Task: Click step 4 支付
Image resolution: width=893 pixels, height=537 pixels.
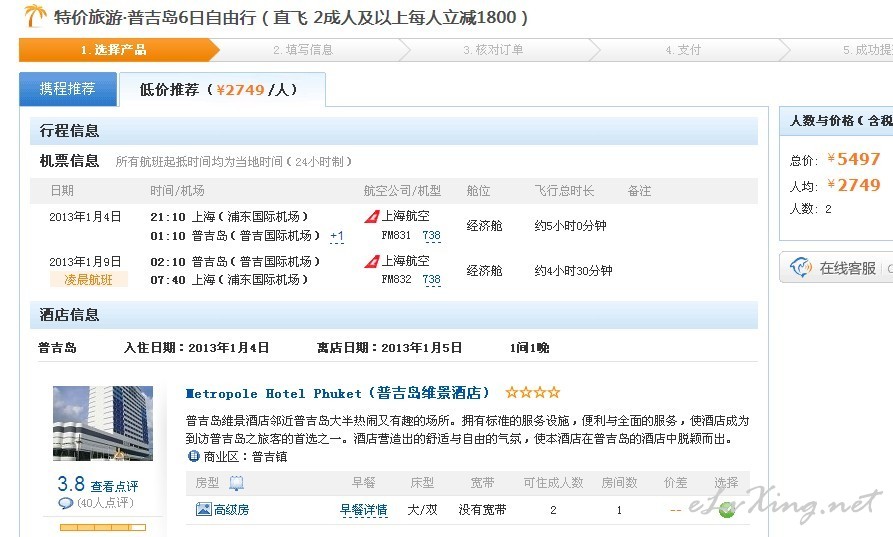Action: (x=683, y=50)
